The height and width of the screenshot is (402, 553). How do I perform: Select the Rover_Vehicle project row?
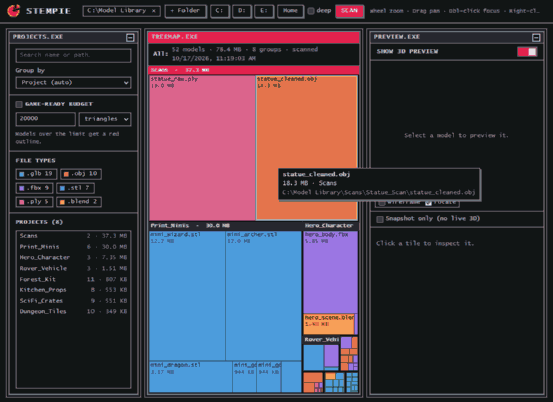click(73, 268)
